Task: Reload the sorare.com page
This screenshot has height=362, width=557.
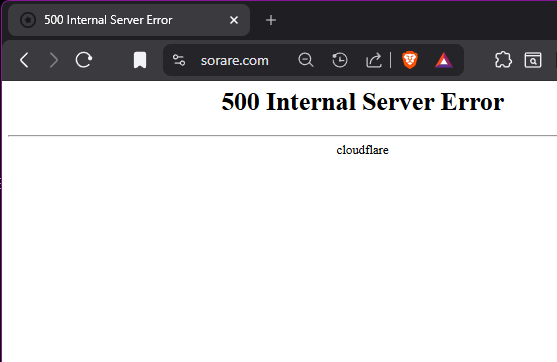Action: click(84, 60)
